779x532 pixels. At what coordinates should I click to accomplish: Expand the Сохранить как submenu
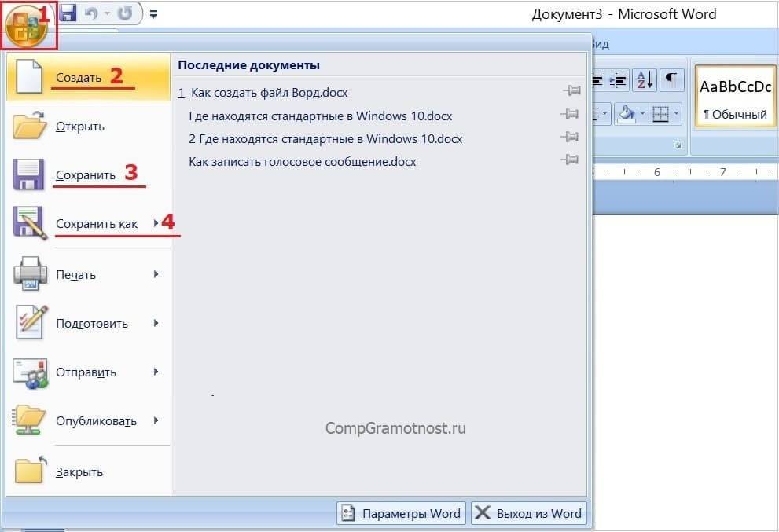(x=156, y=223)
